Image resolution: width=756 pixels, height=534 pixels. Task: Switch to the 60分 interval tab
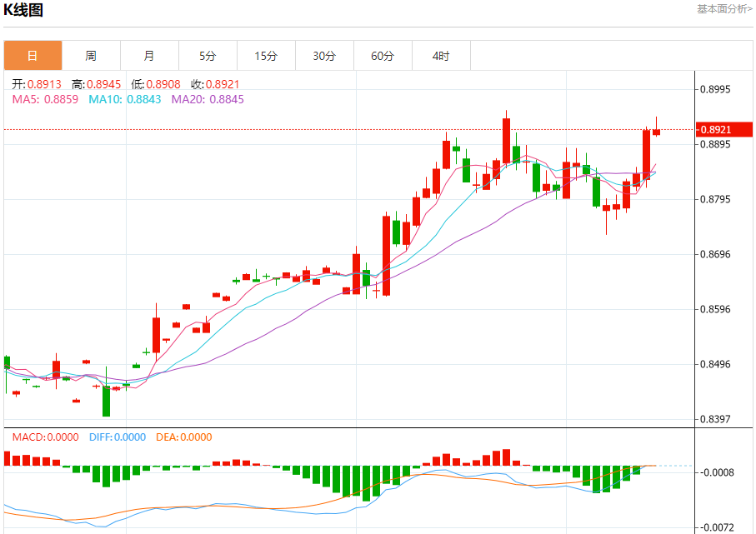383,56
